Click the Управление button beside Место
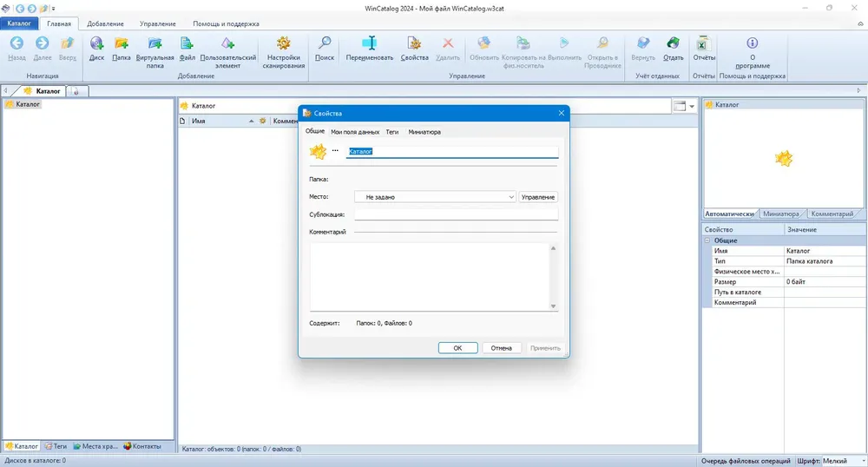 point(538,197)
